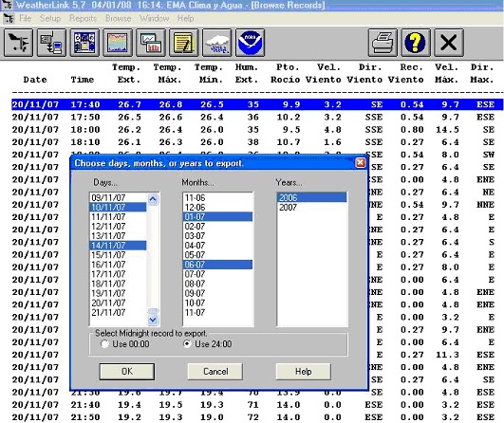The image size is (504, 423).
Task: Open the Window menu
Action: [154, 18]
